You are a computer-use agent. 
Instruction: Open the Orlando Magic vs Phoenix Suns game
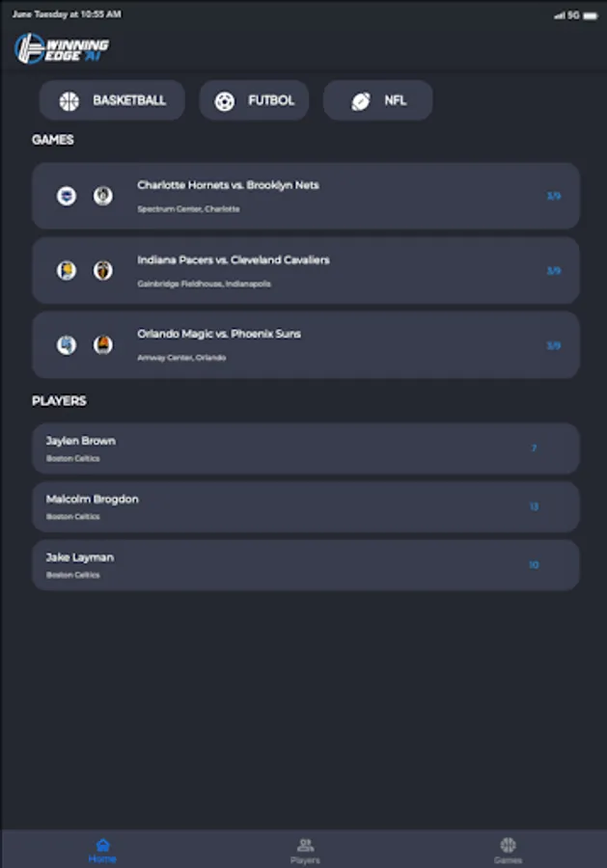click(305, 344)
